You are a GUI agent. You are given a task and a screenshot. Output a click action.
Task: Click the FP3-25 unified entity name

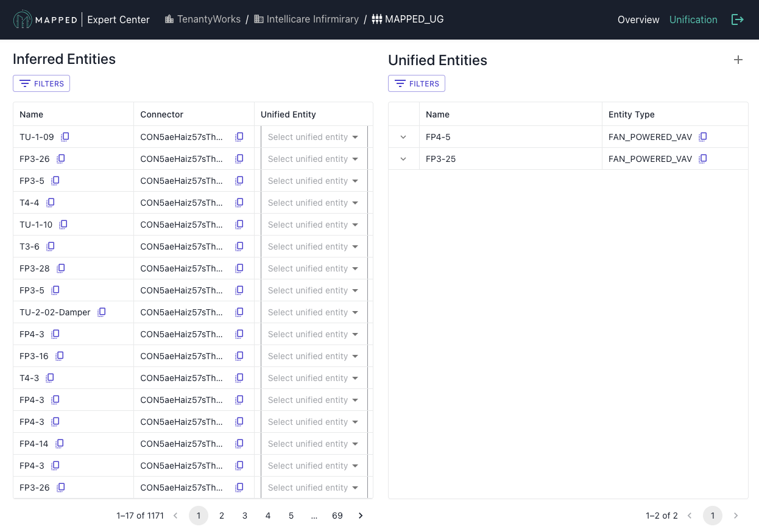click(x=441, y=159)
